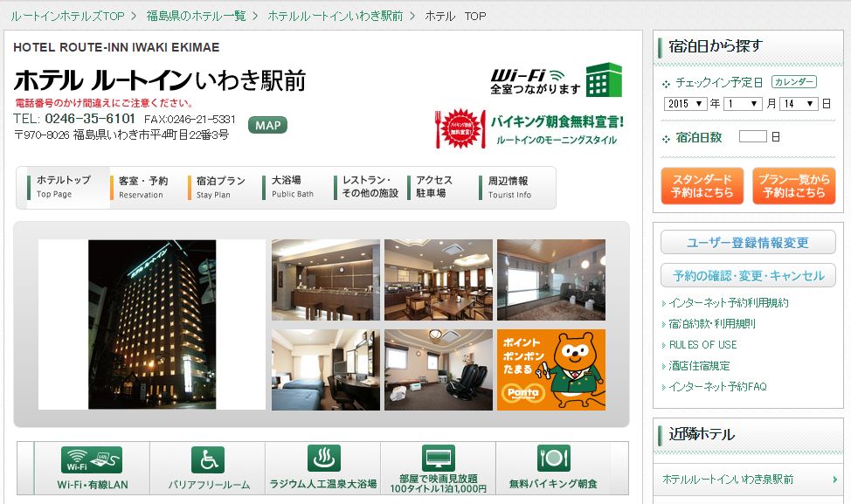Open the day dropdown showing 14
Viewport: 851px width, 504px height.
click(799, 104)
